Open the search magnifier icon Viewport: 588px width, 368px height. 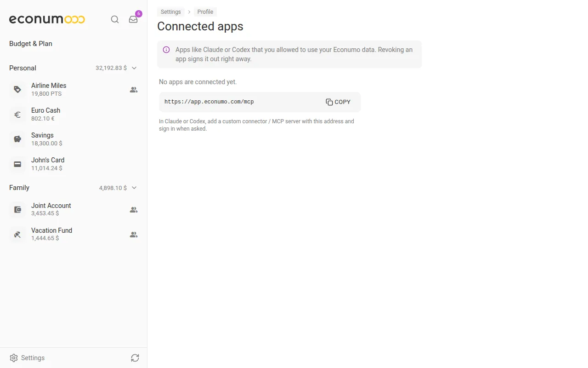115,19
